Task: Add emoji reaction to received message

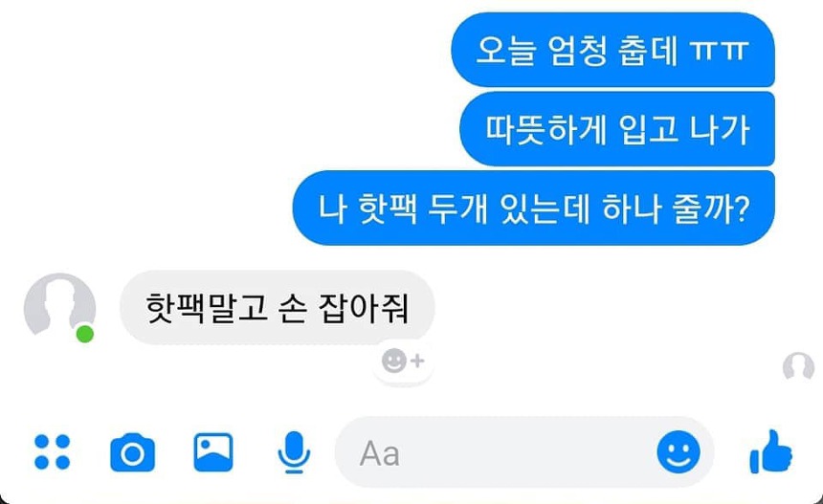Action: point(403,361)
